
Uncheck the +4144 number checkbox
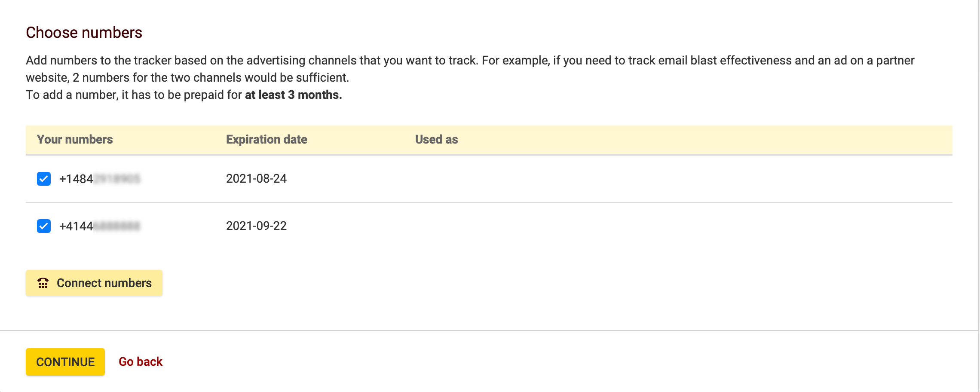tap(44, 226)
